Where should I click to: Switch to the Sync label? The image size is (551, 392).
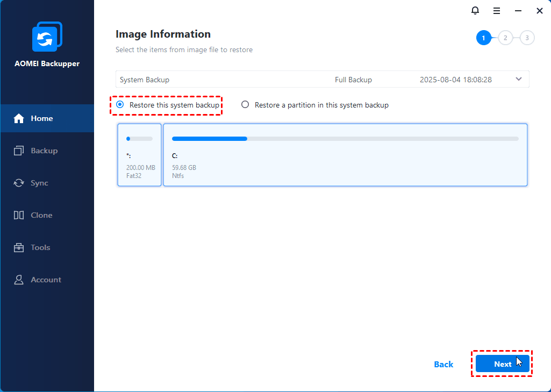[x=39, y=183]
